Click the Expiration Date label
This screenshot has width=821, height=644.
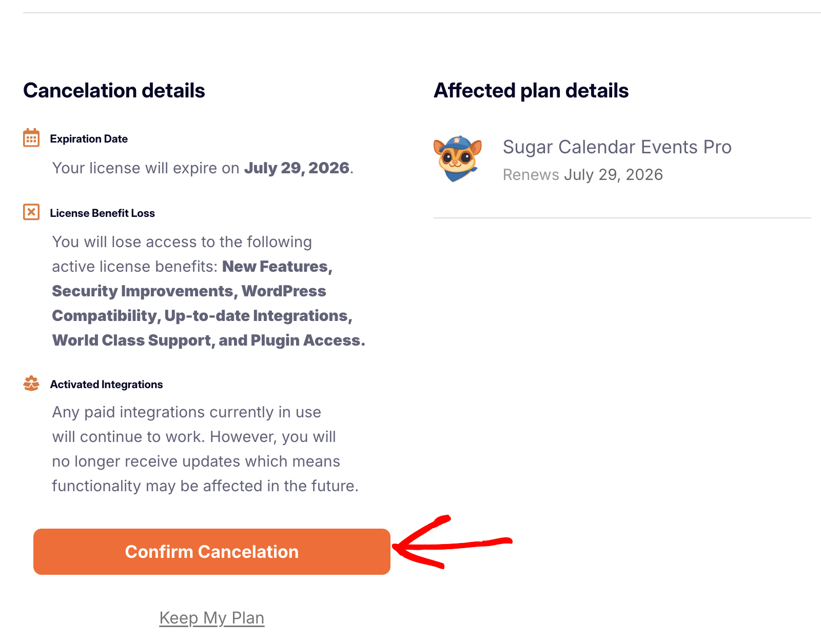click(88, 138)
